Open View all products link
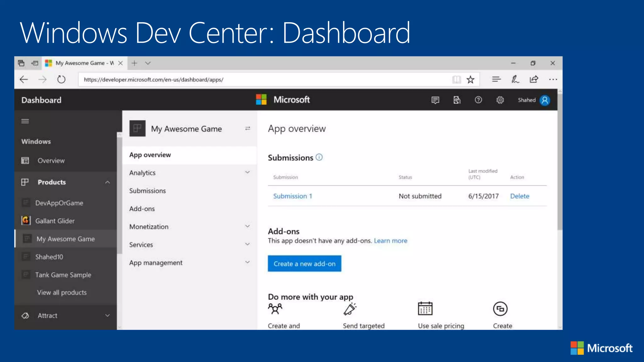Viewport: 644px width, 362px height. click(62, 293)
